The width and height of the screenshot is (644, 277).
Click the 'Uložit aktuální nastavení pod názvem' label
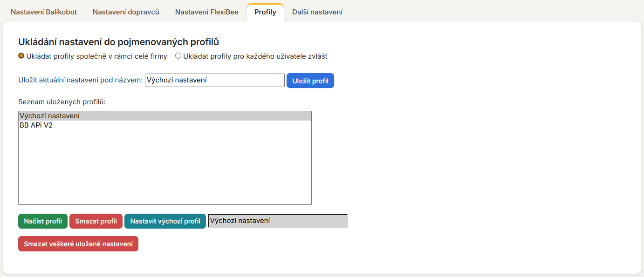pos(81,80)
